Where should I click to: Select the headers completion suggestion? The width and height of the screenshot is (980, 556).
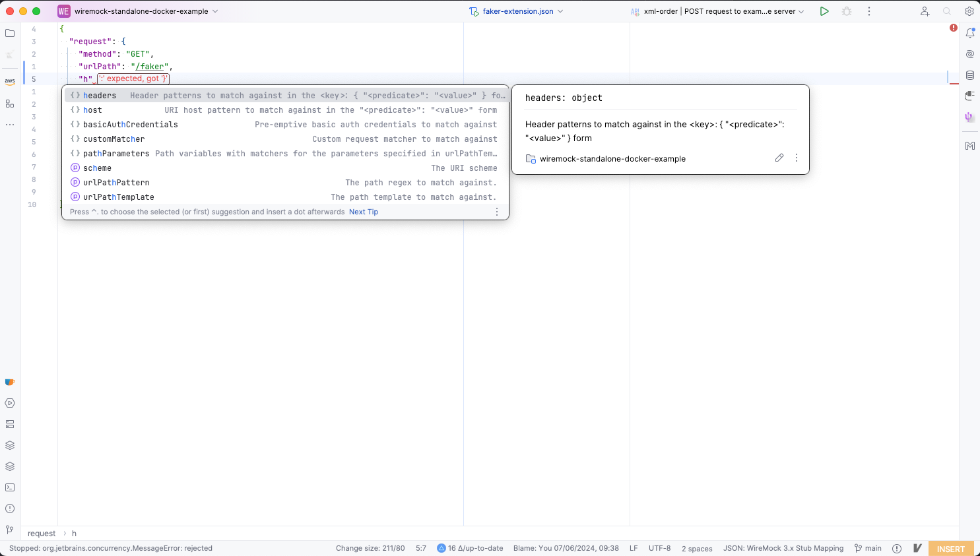[286, 96]
